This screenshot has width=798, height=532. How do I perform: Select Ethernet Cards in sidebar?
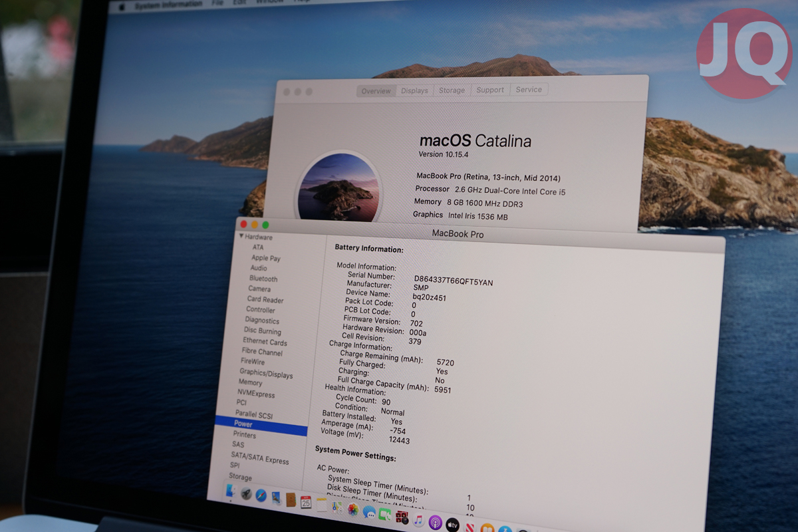click(x=265, y=342)
